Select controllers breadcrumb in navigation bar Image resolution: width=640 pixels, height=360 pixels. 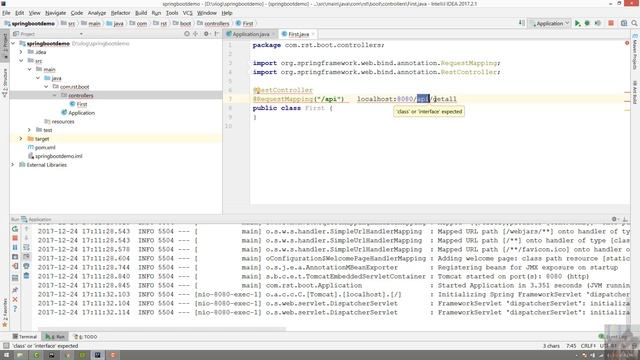point(213,24)
